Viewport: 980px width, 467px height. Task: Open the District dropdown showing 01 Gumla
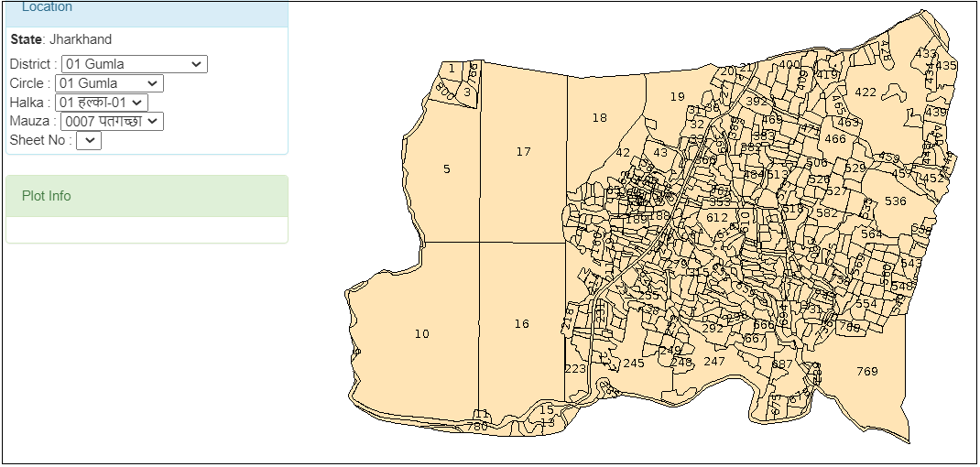(134, 64)
